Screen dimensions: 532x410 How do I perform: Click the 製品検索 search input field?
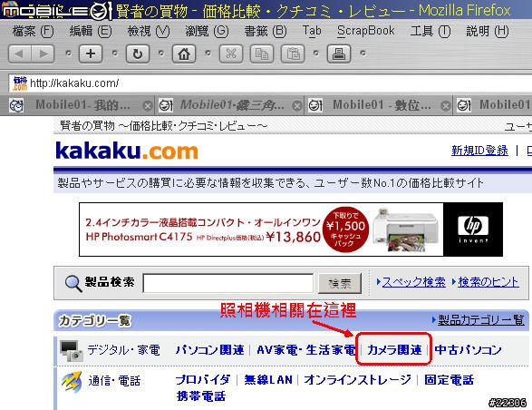228,283
